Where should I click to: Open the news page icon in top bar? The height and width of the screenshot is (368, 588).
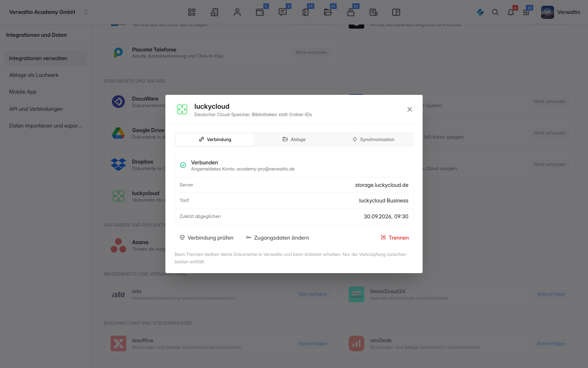click(x=373, y=12)
